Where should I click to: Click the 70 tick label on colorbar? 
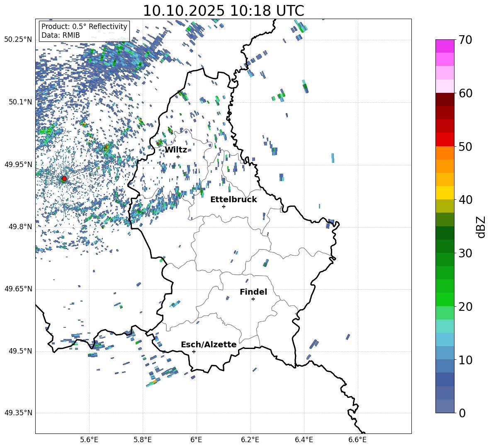466,40
